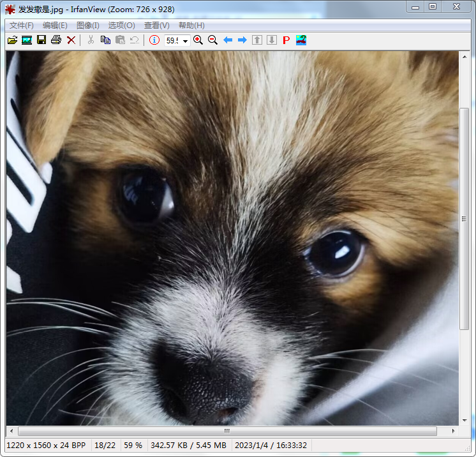Click the puppy image in viewer
Screen dimensions: 476x457
232,238
